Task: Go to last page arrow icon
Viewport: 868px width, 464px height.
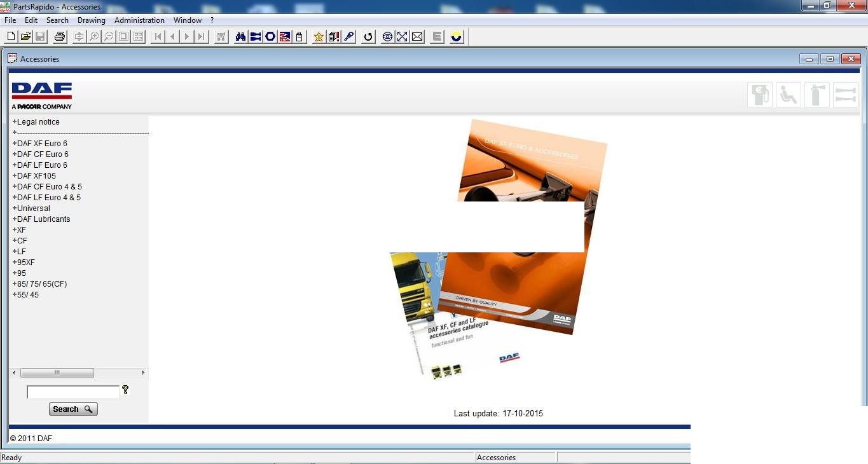Action: [202, 37]
